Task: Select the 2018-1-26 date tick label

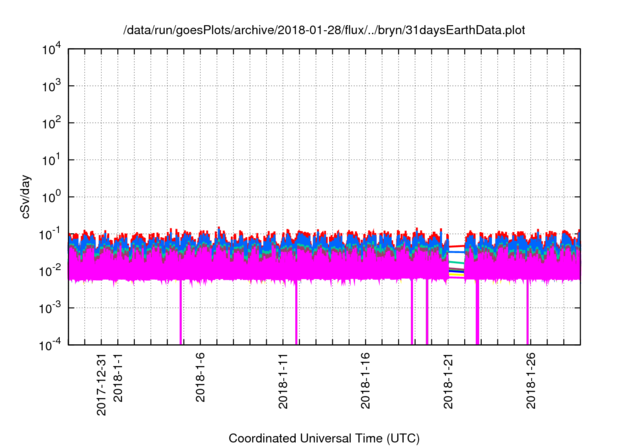Action: pos(531,381)
